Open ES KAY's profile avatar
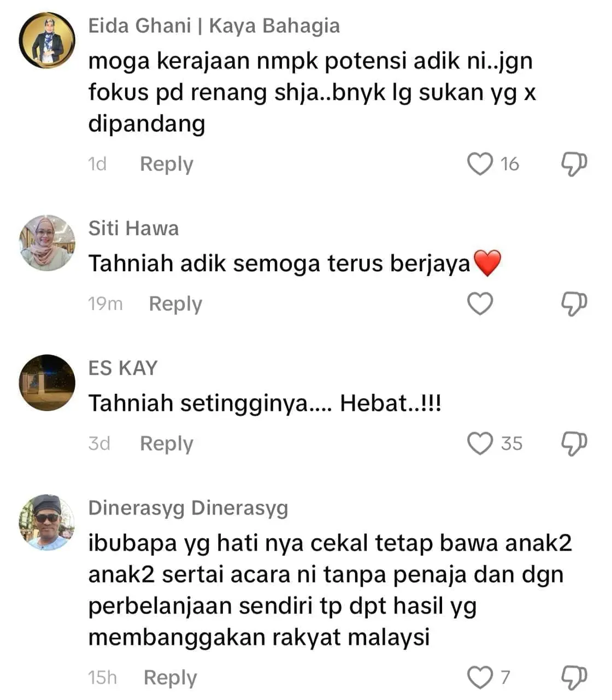 point(47,383)
